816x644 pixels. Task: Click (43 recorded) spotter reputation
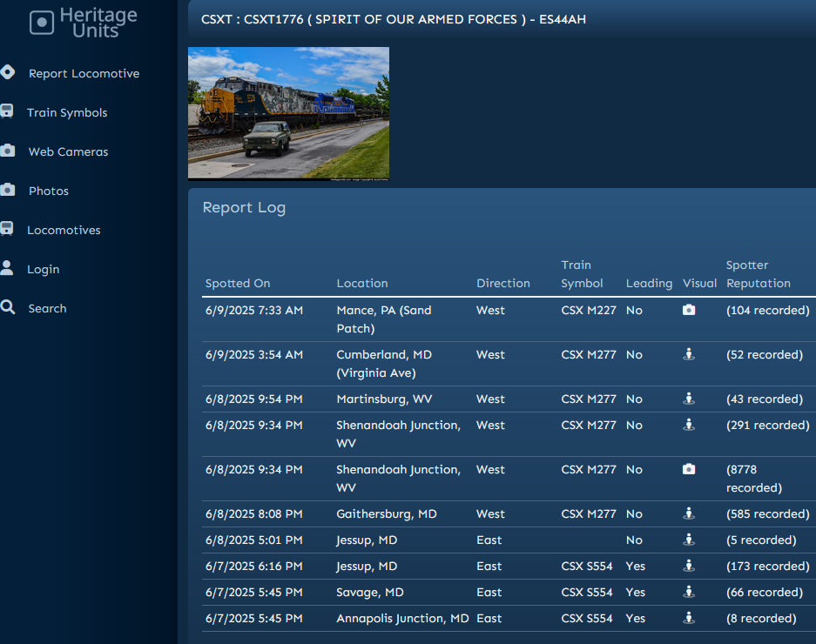(765, 399)
